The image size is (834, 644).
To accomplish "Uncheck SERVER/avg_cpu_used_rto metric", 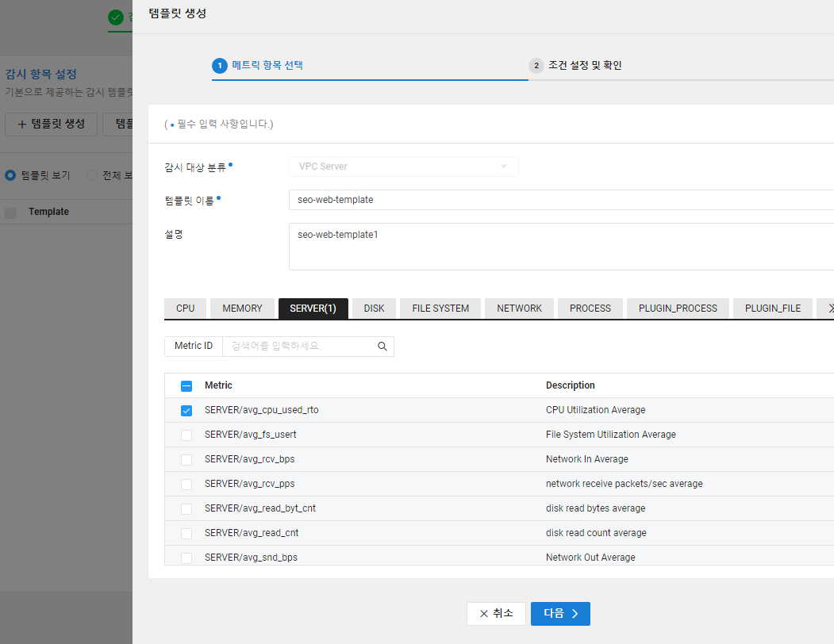I will 186,411.
